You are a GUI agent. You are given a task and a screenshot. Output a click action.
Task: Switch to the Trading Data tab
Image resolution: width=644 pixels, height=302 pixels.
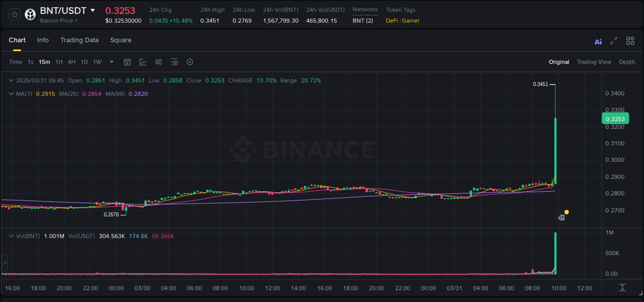pyautogui.click(x=79, y=40)
